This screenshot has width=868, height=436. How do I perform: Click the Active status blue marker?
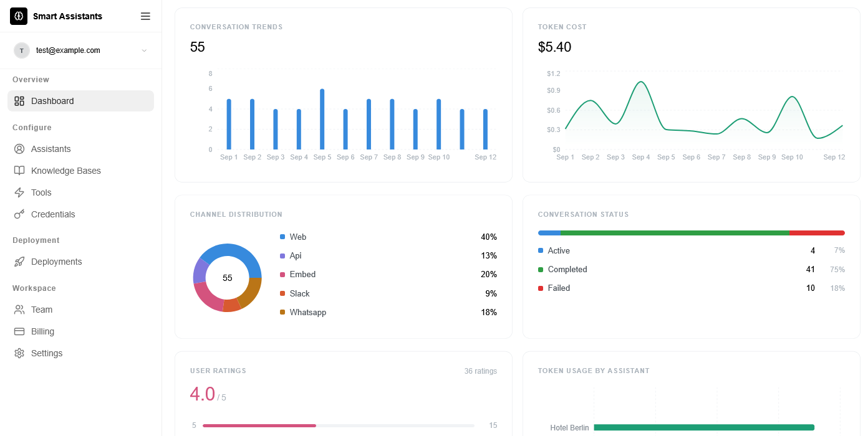pos(541,250)
